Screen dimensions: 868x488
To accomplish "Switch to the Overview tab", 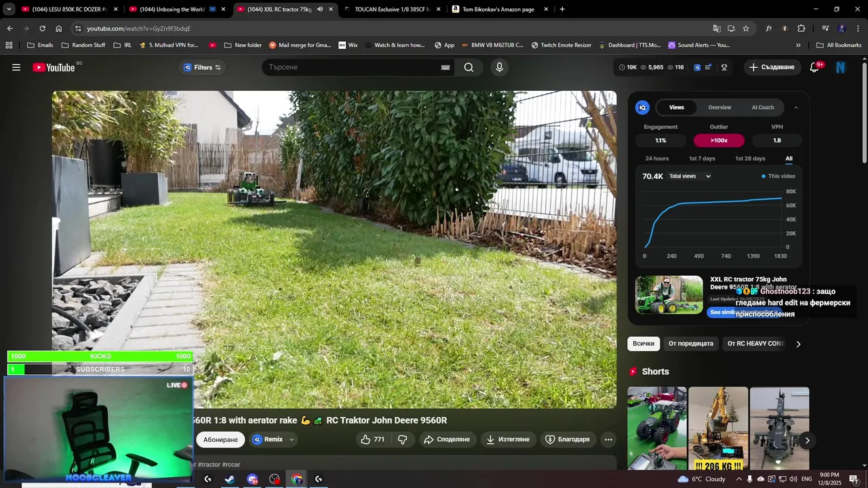I will (719, 107).
